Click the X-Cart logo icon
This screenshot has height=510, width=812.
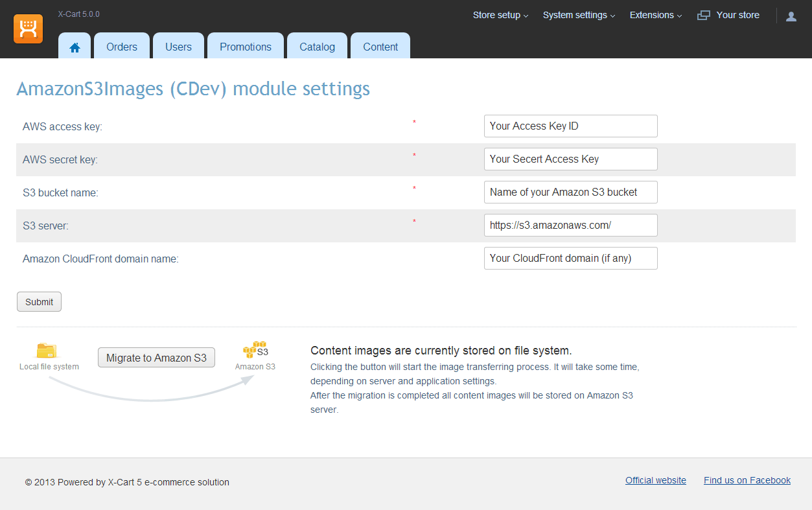coord(28,29)
